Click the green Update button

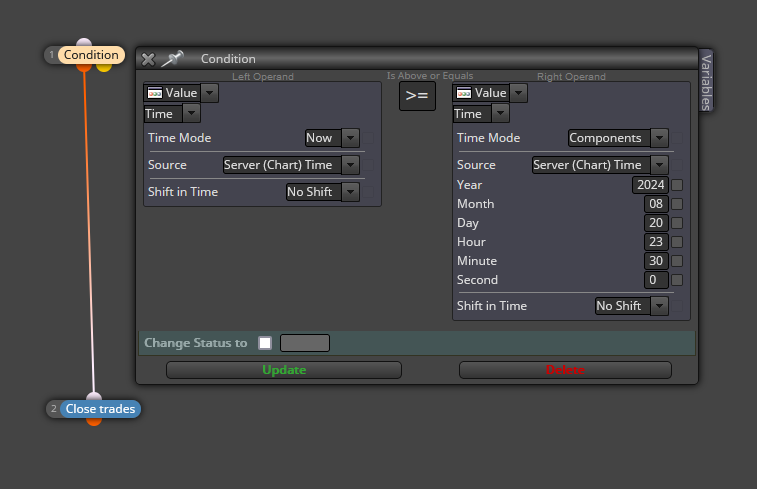pos(284,370)
